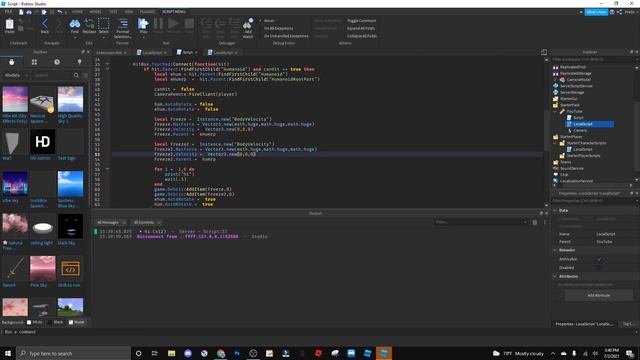Click the Undo arrow in quick access bar
The image size is (640, 360).
(60, 12)
